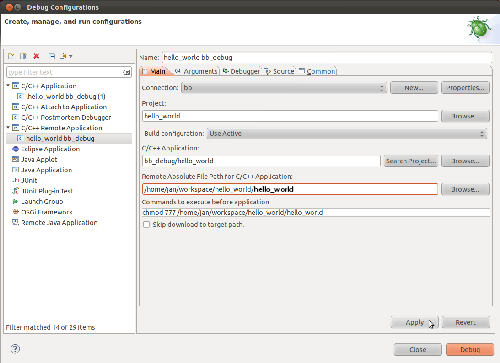The image size is (500, 363).
Task: Click the C/C++ Application category icon
Action: pos(16,86)
